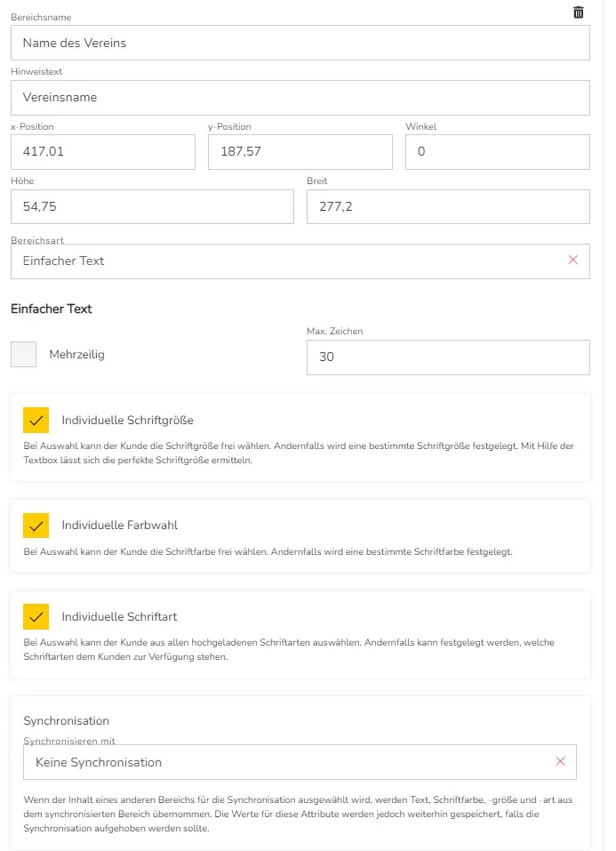This screenshot has height=851, width=616.
Task: Click the Bereichsname input field
Action: [300, 43]
